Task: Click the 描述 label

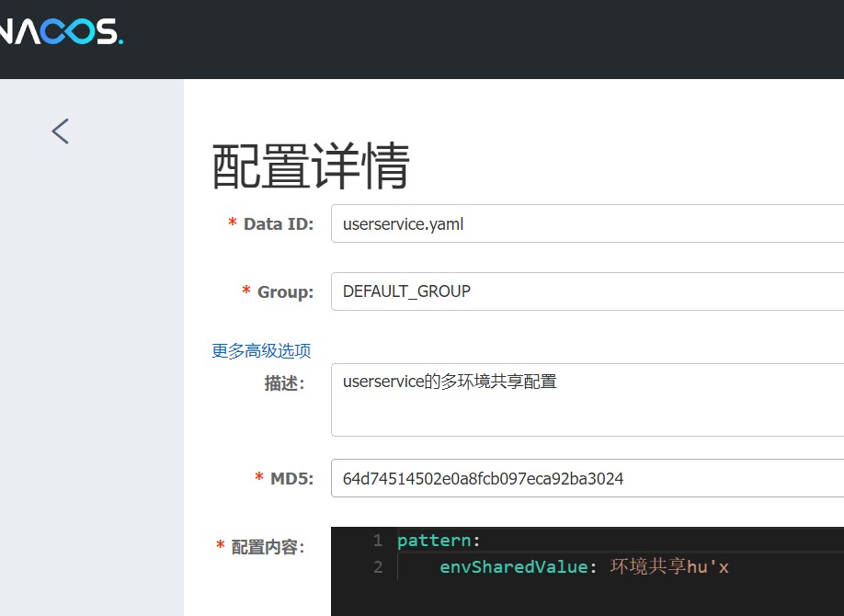Action: pyautogui.click(x=284, y=383)
